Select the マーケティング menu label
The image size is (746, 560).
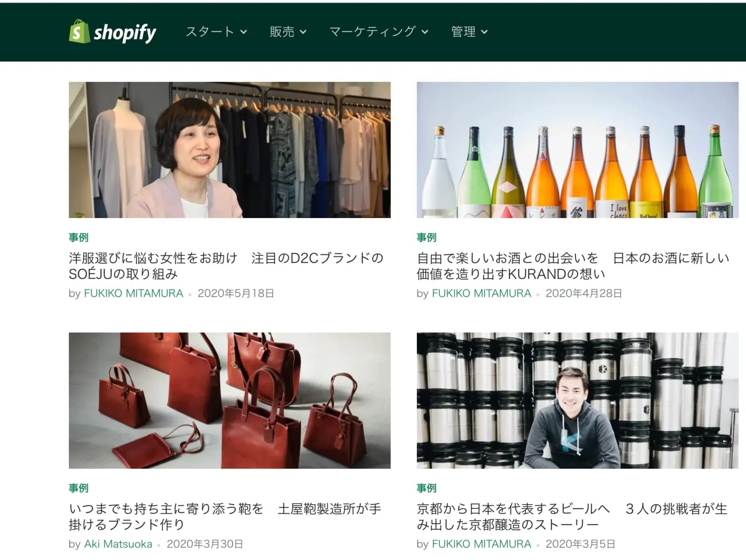pos(373,32)
